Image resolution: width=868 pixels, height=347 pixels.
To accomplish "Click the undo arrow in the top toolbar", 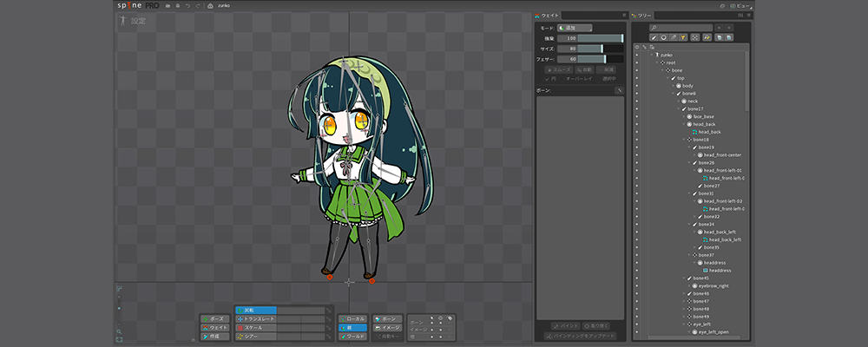I will pos(187,5).
